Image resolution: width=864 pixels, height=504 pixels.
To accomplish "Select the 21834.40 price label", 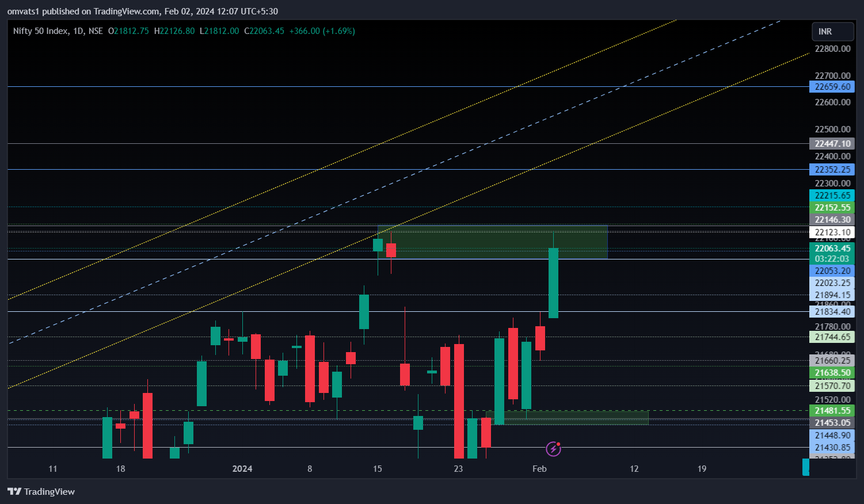I will [832, 312].
